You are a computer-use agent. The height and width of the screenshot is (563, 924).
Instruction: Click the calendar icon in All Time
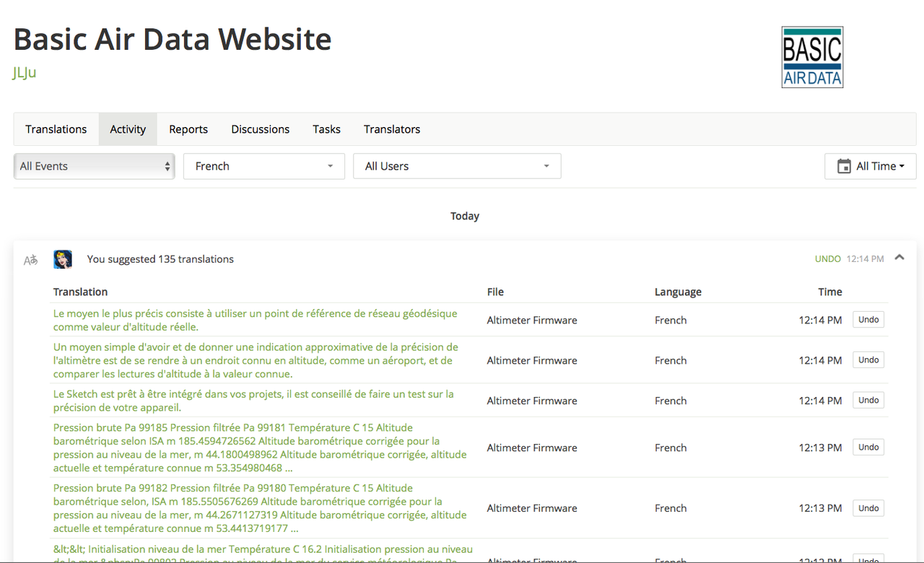click(x=843, y=166)
